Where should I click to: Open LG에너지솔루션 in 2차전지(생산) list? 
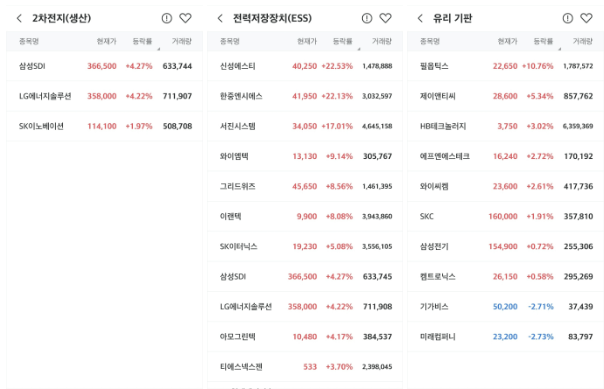point(104,96)
